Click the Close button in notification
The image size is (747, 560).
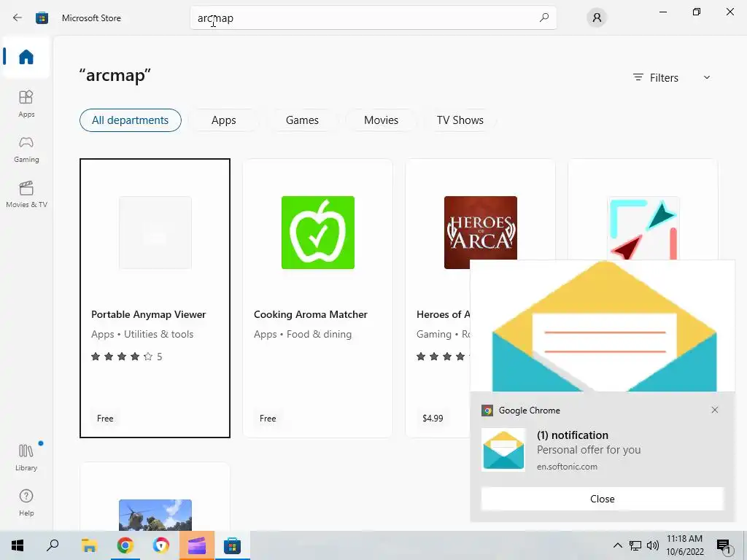(602, 499)
